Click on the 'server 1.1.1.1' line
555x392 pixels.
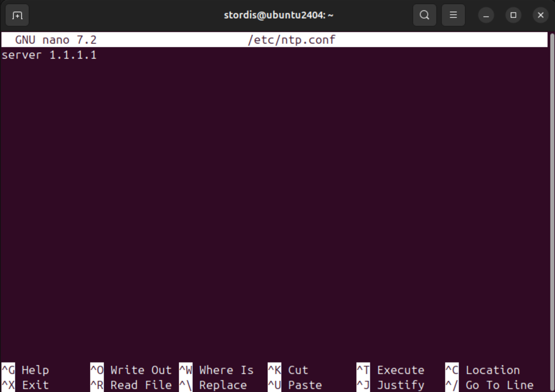[49, 55]
